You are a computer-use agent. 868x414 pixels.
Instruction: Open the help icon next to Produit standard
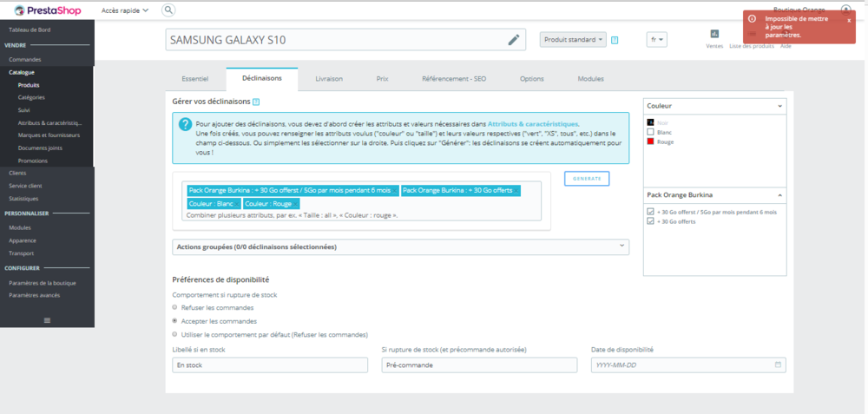(615, 40)
